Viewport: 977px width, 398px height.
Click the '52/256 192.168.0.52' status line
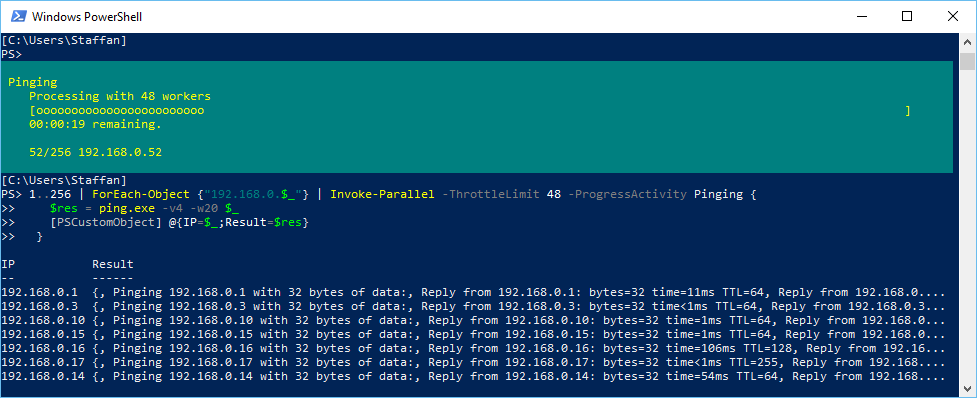[95, 152]
